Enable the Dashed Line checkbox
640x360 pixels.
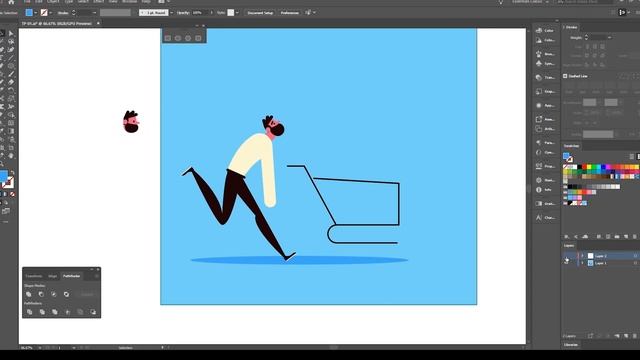[565, 76]
